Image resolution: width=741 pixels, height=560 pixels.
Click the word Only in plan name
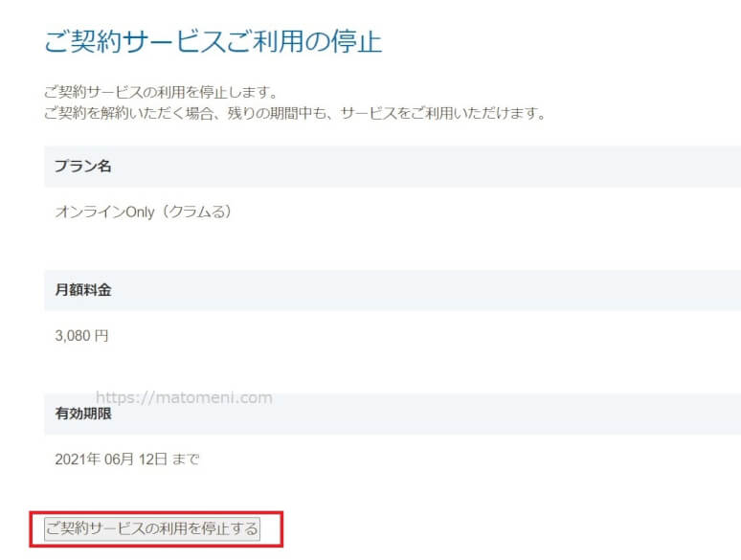pos(141,213)
